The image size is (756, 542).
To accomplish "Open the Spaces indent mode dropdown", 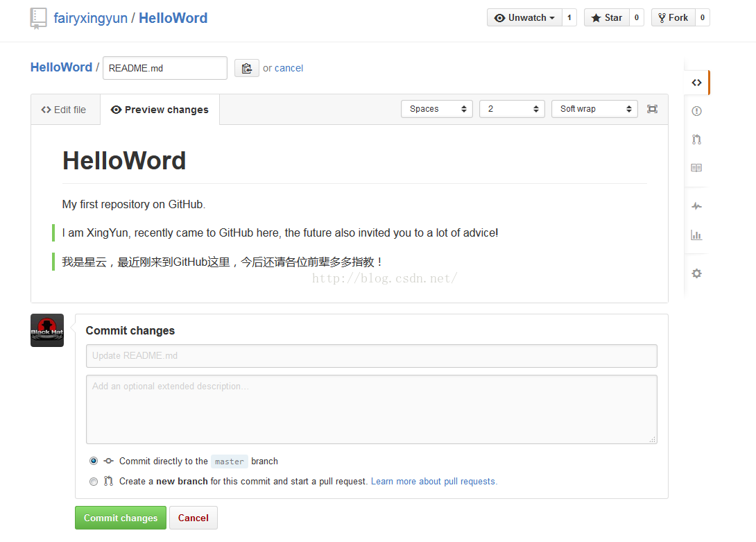I will pos(437,109).
